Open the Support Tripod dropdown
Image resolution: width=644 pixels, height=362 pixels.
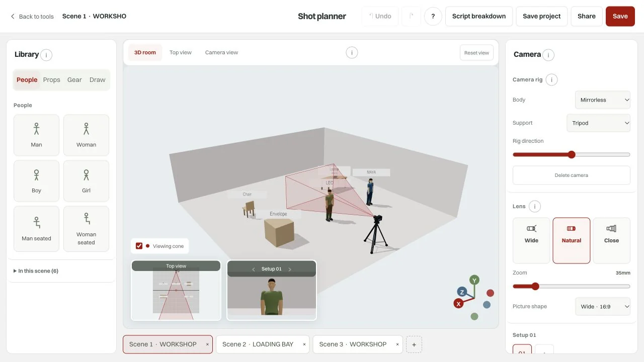(x=599, y=123)
